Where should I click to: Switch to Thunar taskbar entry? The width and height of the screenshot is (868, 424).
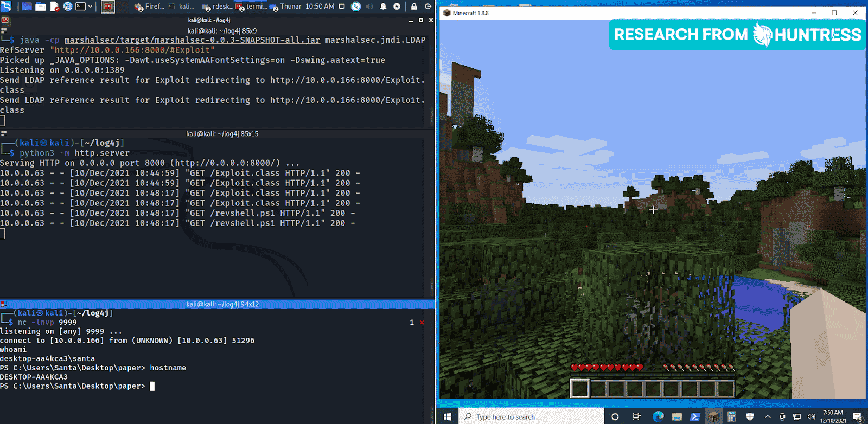[x=286, y=7]
